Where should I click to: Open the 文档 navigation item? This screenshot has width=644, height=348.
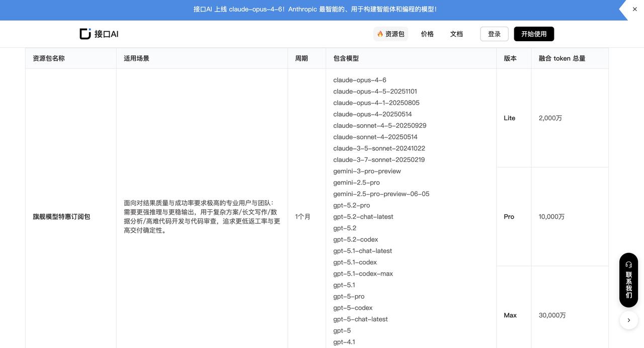coord(456,34)
